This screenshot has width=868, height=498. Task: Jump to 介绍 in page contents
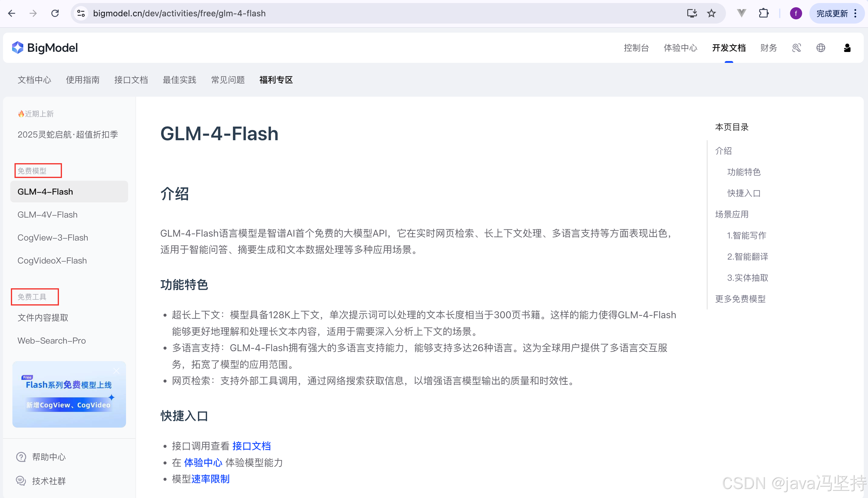point(723,151)
